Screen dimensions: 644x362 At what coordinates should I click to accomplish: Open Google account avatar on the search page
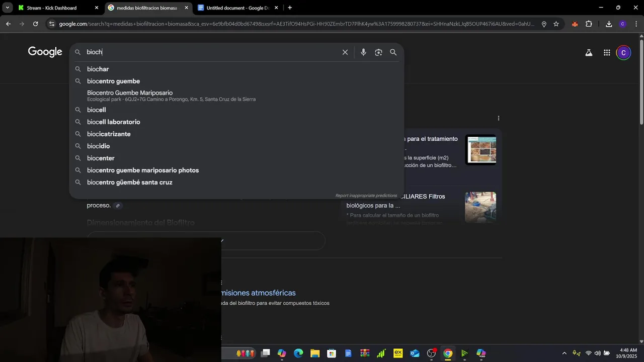pyautogui.click(x=623, y=52)
